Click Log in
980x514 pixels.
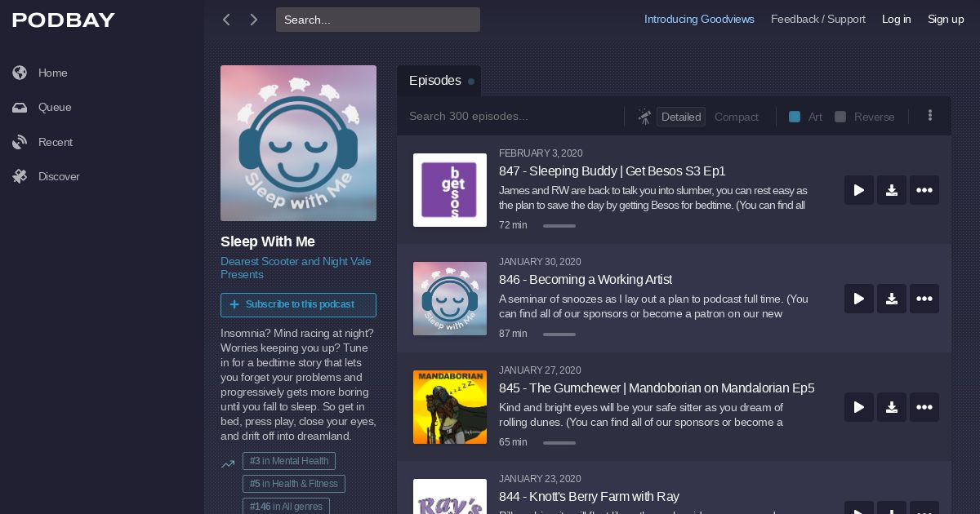coord(896,20)
